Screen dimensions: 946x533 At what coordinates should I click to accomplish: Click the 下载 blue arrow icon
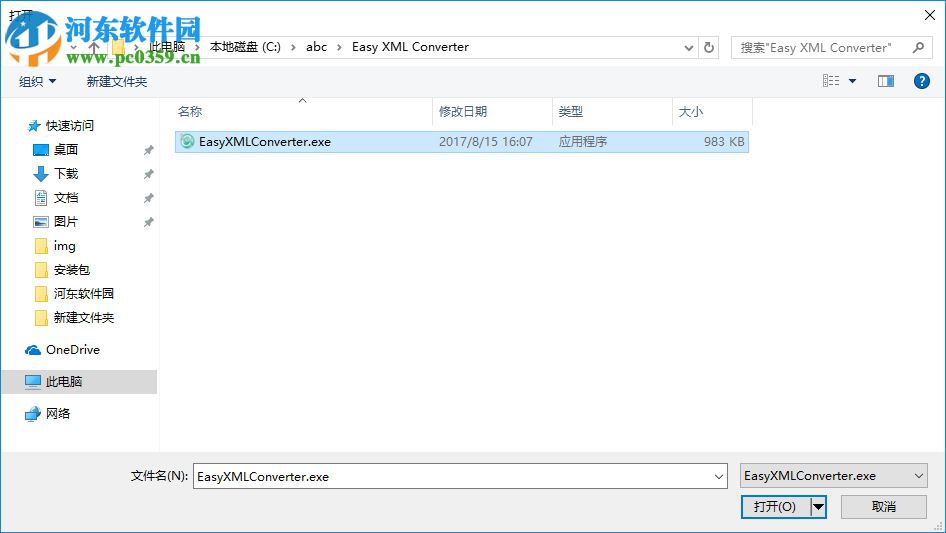point(40,174)
